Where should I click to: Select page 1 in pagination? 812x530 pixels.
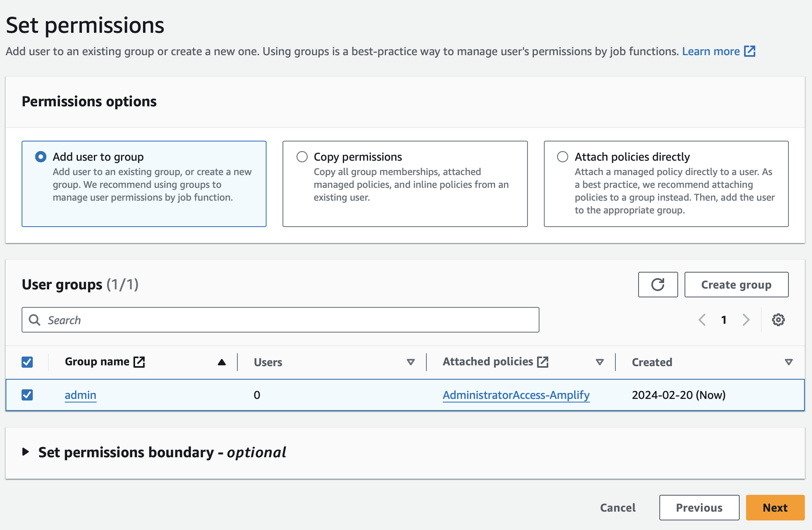point(724,320)
